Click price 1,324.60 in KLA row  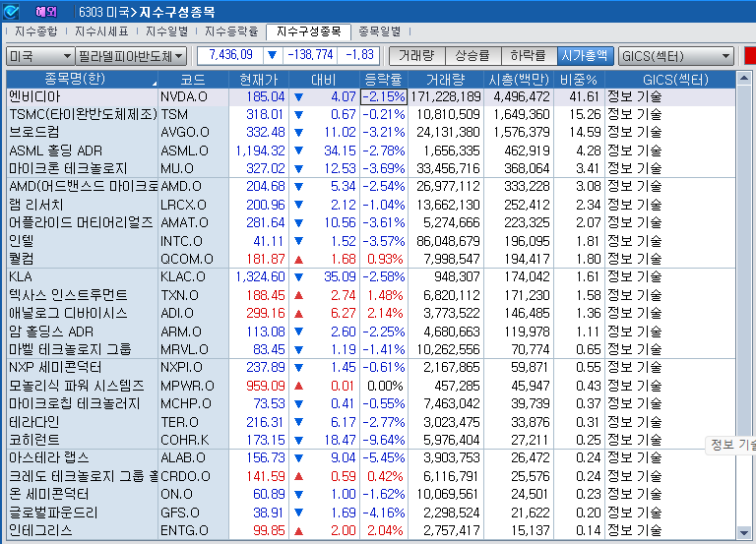tap(260, 277)
